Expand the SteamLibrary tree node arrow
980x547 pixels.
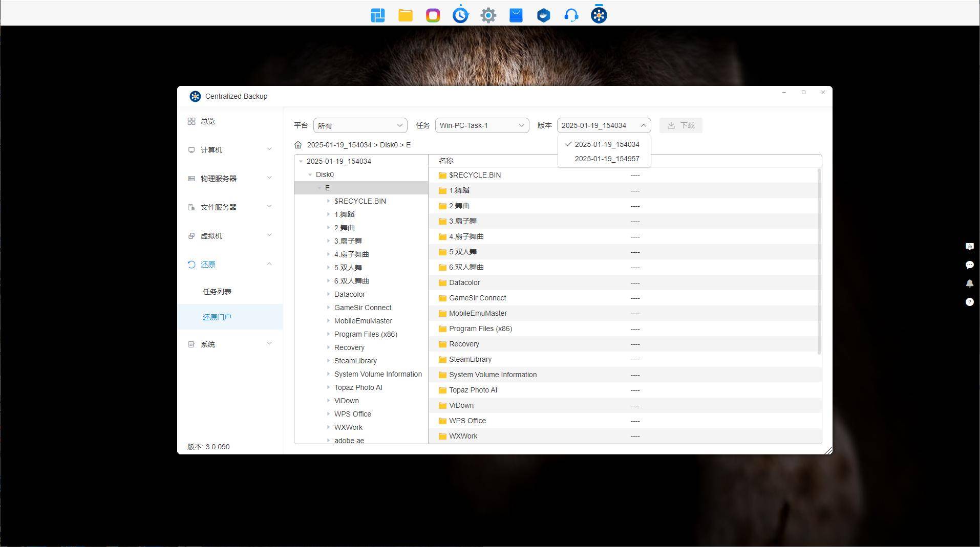click(x=328, y=361)
